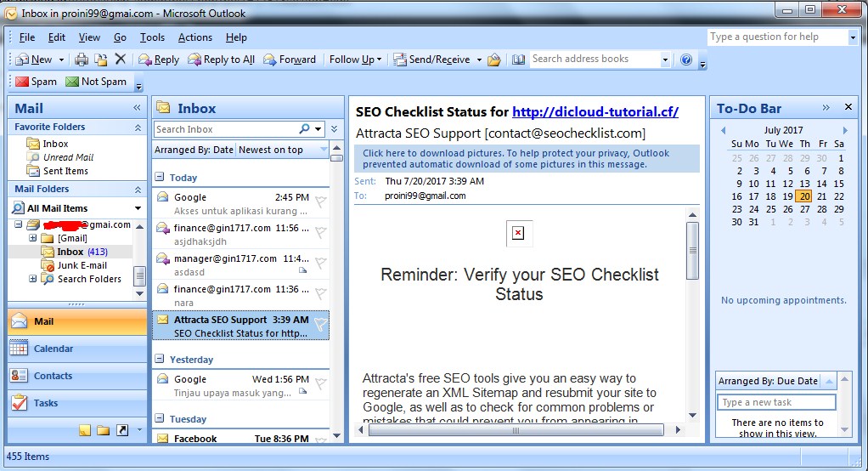Collapse the Mail navigation pane
This screenshot has width=868, height=471.
[x=137, y=108]
